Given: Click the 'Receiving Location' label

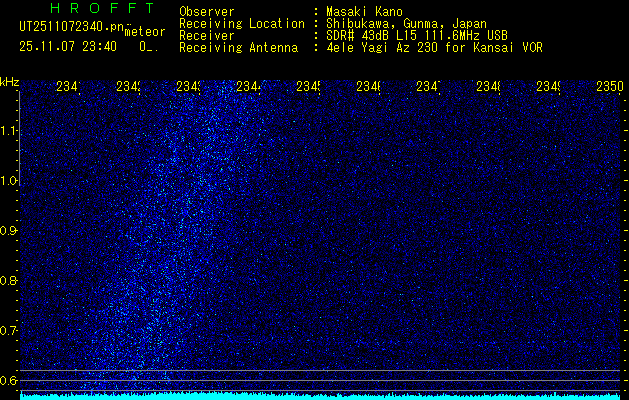Looking at the screenshot, I should [242, 24].
